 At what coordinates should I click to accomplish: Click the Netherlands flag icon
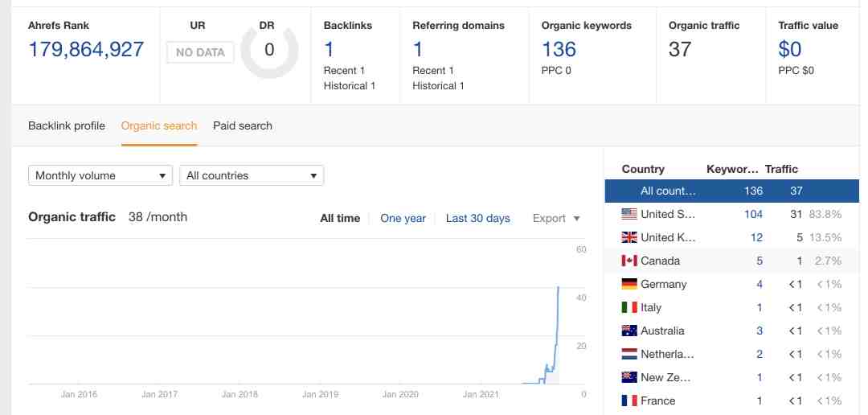point(628,354)
